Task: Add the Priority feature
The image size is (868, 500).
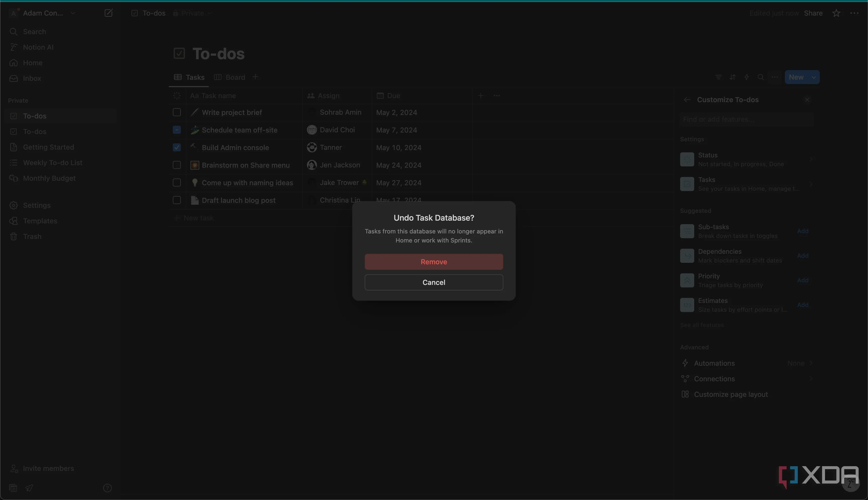Action: (x=803, y=280)
